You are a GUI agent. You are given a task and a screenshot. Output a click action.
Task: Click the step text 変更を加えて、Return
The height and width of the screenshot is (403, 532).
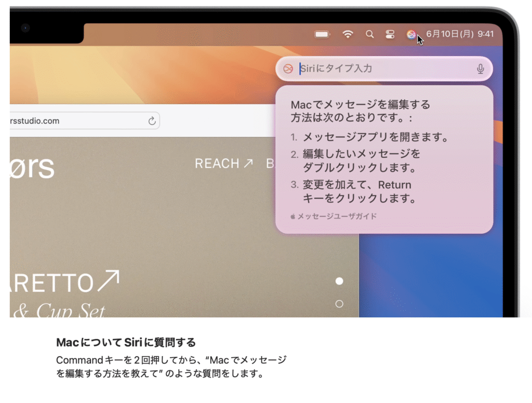tap(357, 185)
